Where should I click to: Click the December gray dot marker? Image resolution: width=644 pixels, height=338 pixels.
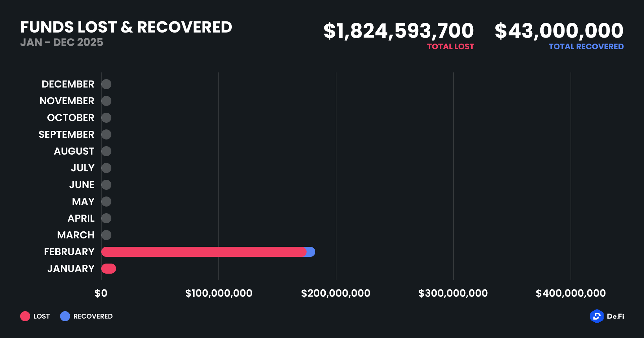click(106, 84)
